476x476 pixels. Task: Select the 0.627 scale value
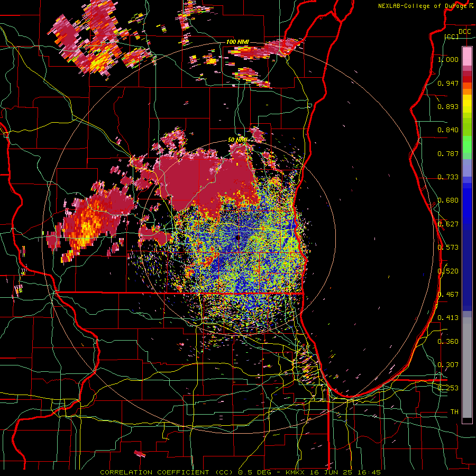pyautogui.click(x=448, y=224)
